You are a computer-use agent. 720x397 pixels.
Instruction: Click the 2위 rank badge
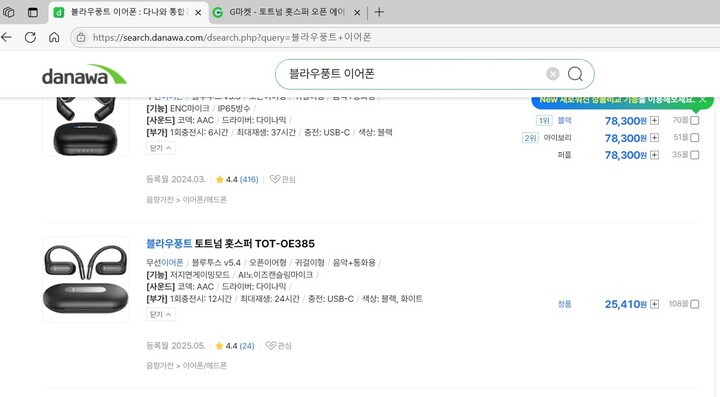tap(530, 138)
